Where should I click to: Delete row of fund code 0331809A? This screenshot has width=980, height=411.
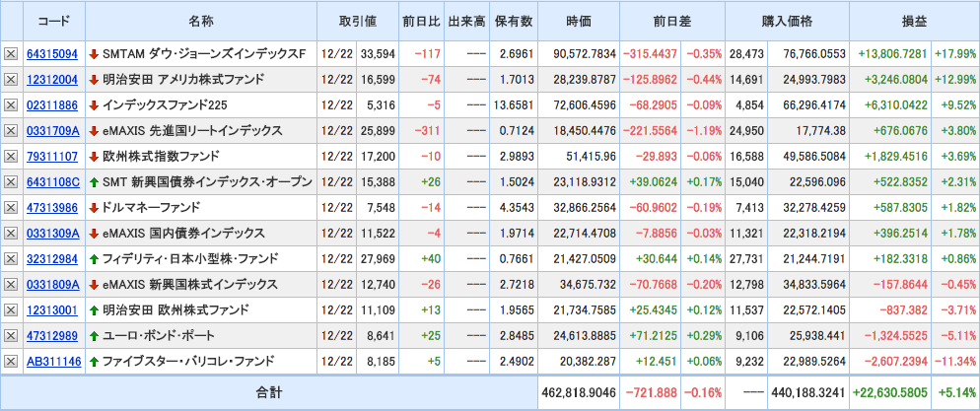(x=11, y=284)
